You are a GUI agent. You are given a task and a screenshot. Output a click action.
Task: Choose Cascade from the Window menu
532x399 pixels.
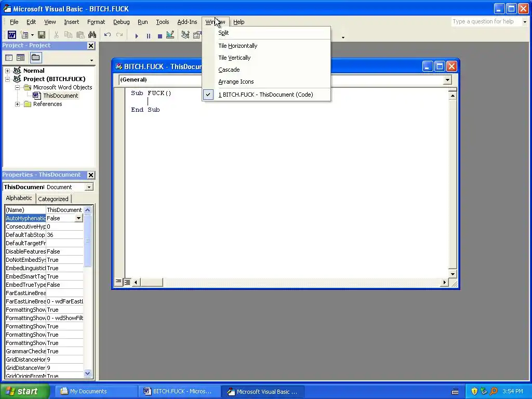(267, 70)
